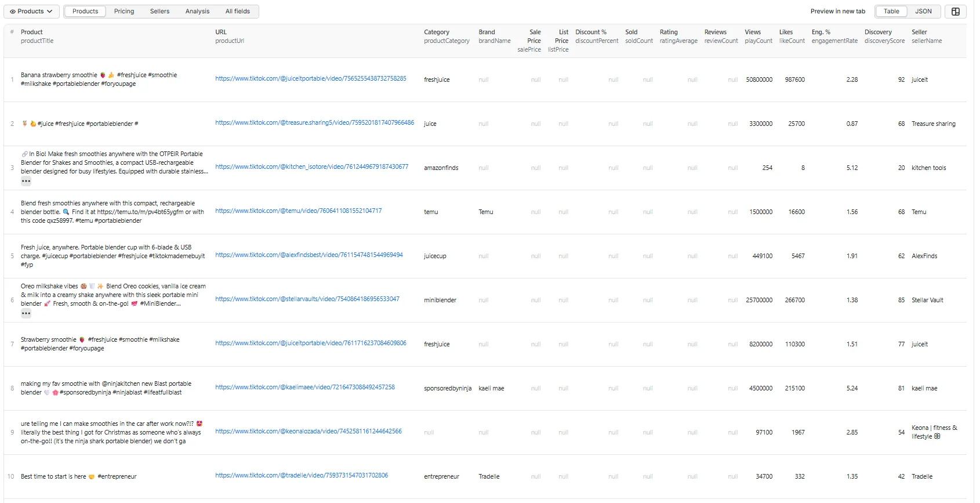Select the Table view toggle
Image resolution: width=980 pixels, height=503 pixels.
pos(891,11)
